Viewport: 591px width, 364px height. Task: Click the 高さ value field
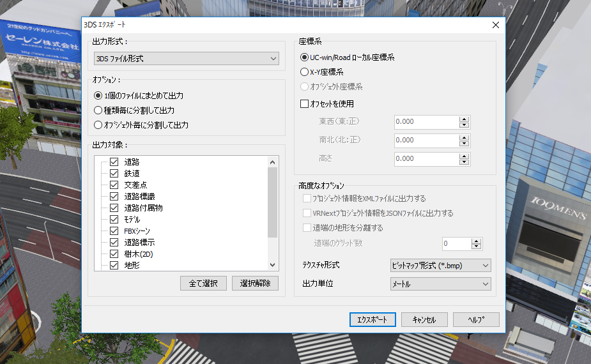click(x=426, y=158)
